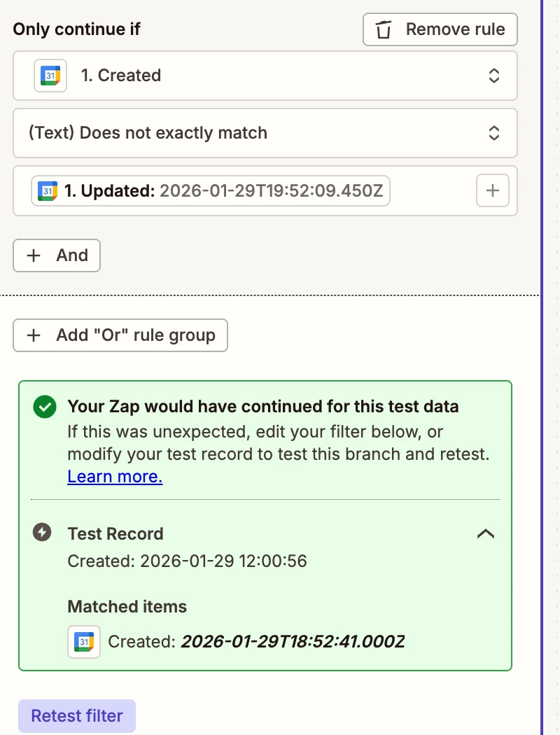Click Google Calendar icon in Created field
The width and height of the screenshot is (560, 735).
(50, 76)
